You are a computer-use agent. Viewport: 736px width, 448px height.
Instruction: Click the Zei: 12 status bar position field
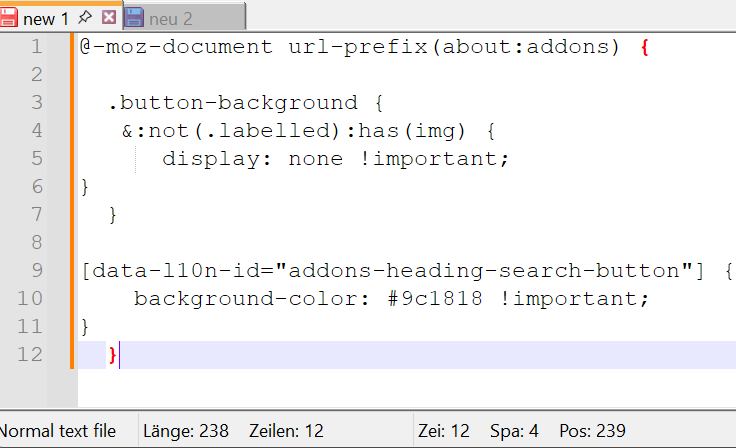coord(446,431)
